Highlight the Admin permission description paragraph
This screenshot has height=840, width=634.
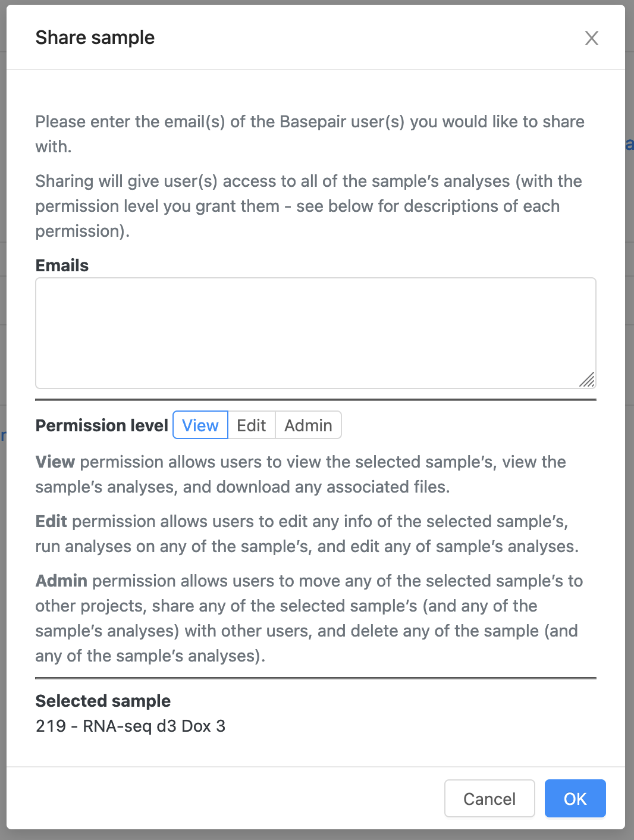tap(309, 618)
